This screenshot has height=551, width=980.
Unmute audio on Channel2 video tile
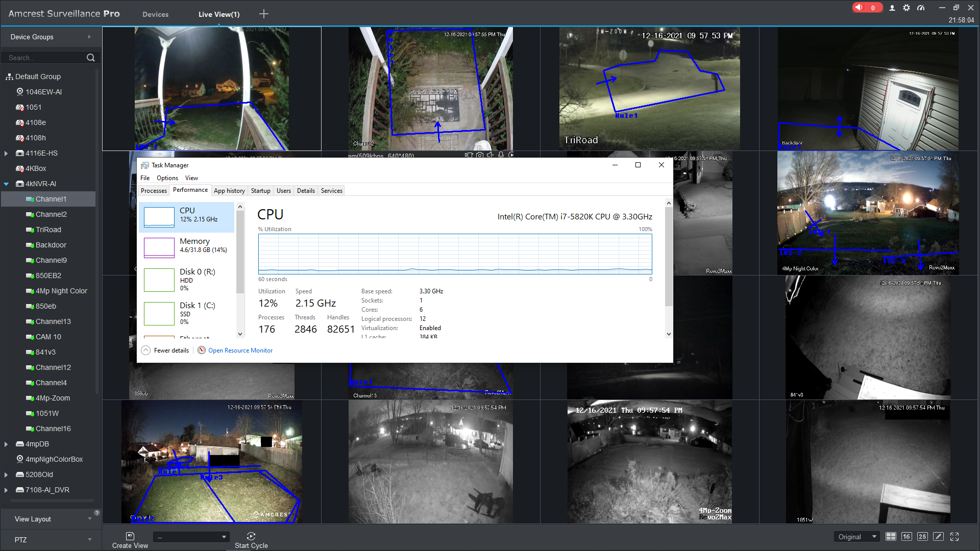tap(490, 155)
